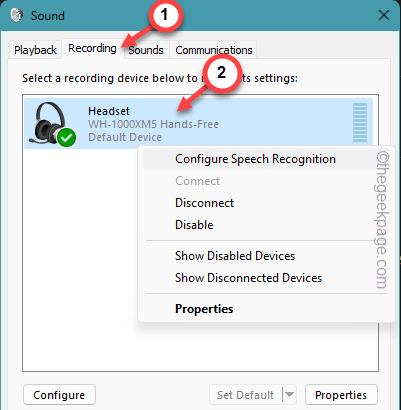This screenshot has width=401, height=410.
Task: Click the Sound speaker icon in title bar
Action: [x=17, y=15]
